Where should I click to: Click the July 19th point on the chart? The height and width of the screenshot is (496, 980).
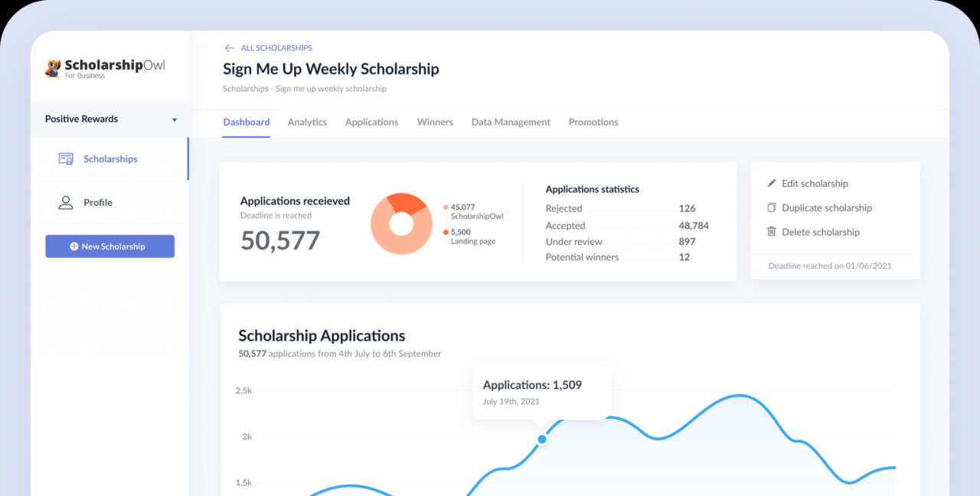pos(541,439)
